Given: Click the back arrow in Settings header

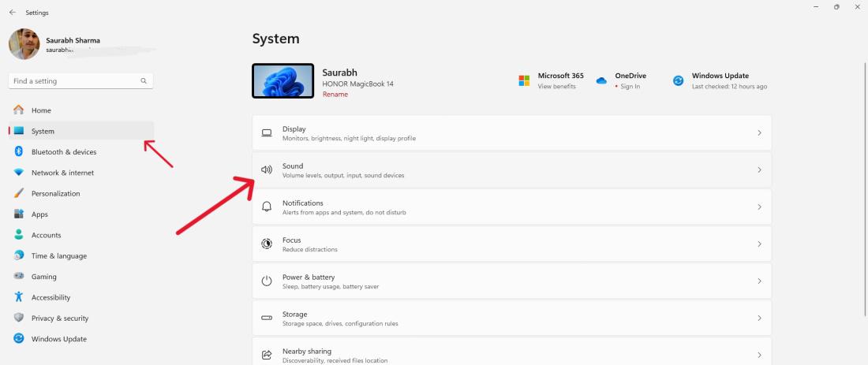Looking at the screenshot, I should [x=12, y=12].
